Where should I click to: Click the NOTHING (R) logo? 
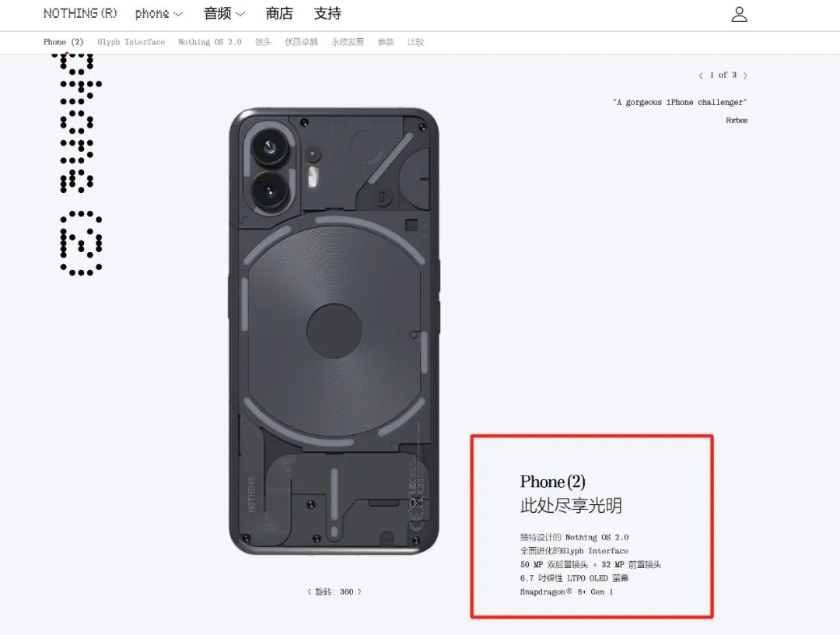80,13
